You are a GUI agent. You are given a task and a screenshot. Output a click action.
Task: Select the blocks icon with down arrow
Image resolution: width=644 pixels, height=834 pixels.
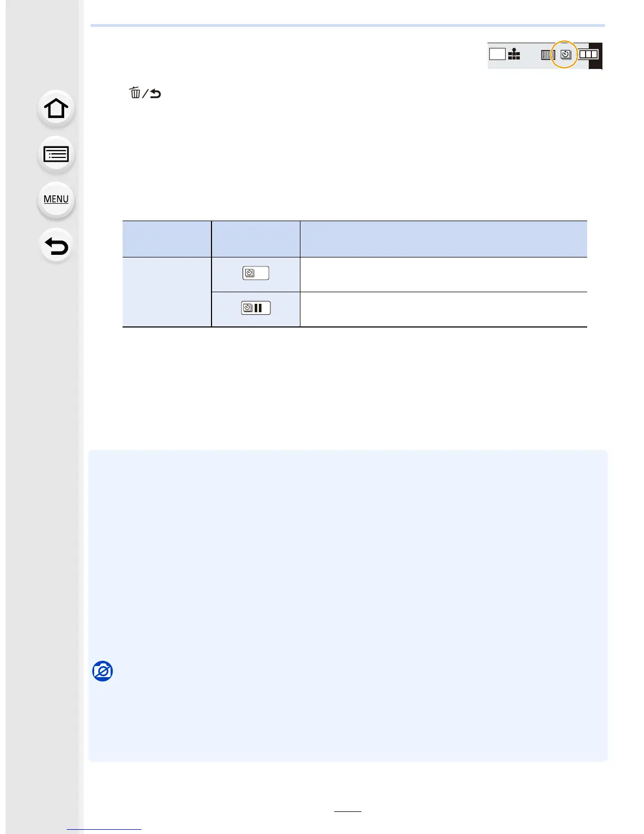(x=514, y=54)
